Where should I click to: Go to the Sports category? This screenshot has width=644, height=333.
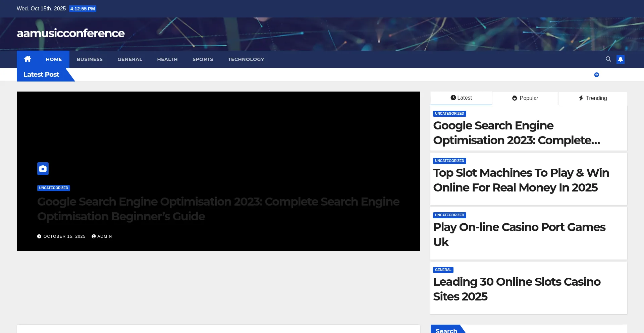tap(203, 59)
